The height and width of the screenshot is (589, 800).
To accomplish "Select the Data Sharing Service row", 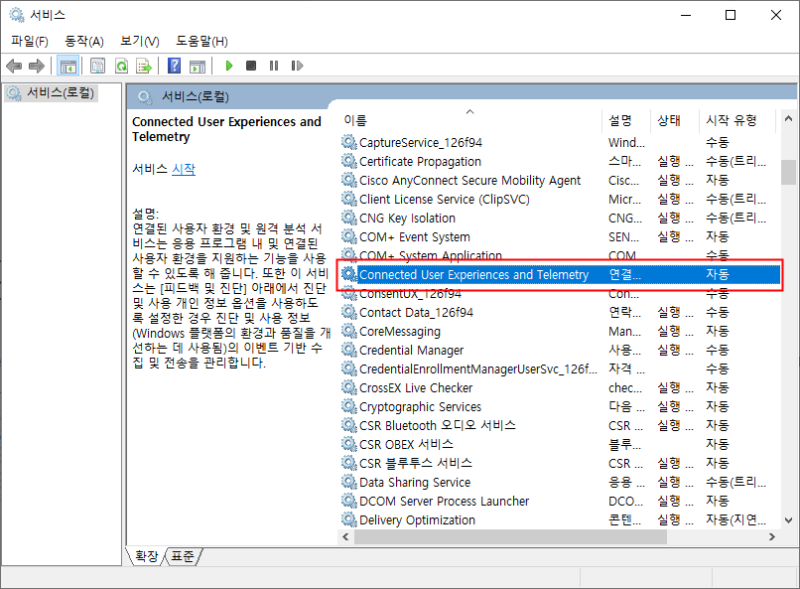I will tap(415, 482).
